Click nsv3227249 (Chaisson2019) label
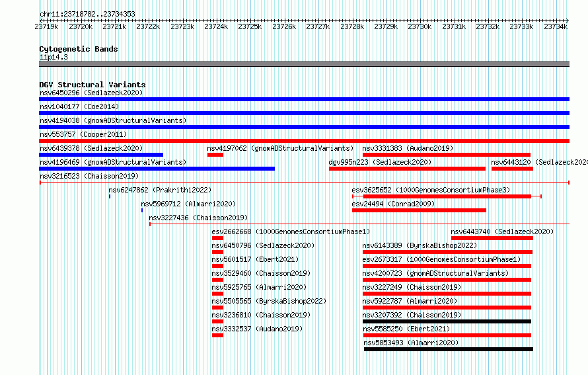Viewport: 588px width, 375px height. pyautogui.click(x=412, y=287)
